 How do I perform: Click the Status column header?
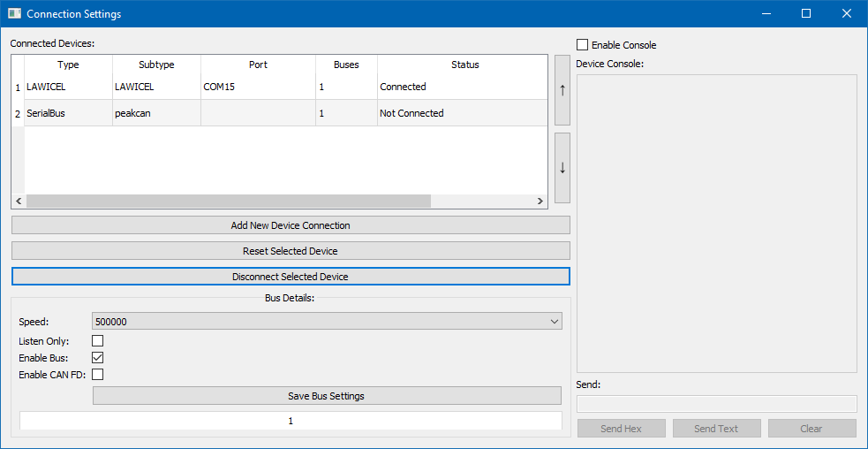click(x=464, y=65)
